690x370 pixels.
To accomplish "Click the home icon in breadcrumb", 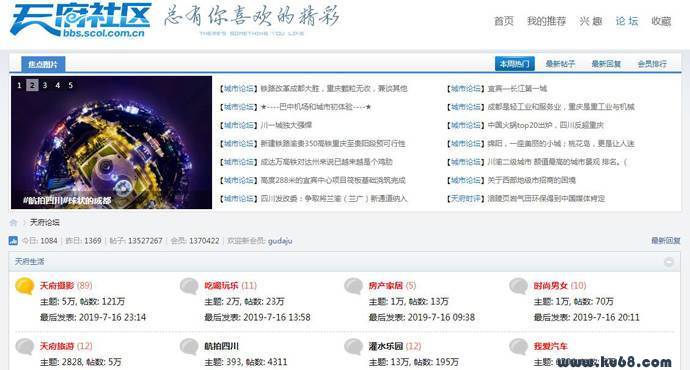I will click(14, 223).
